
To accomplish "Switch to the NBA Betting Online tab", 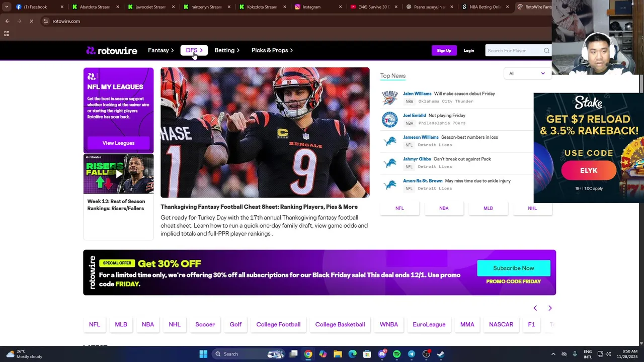I will point(485,7).
